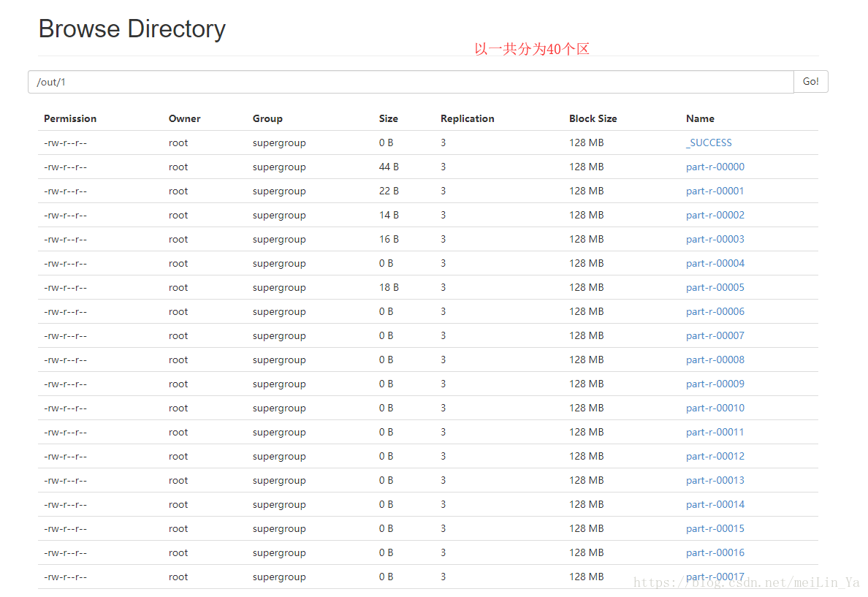Select the Replication column header

click(x=467, y=118)
